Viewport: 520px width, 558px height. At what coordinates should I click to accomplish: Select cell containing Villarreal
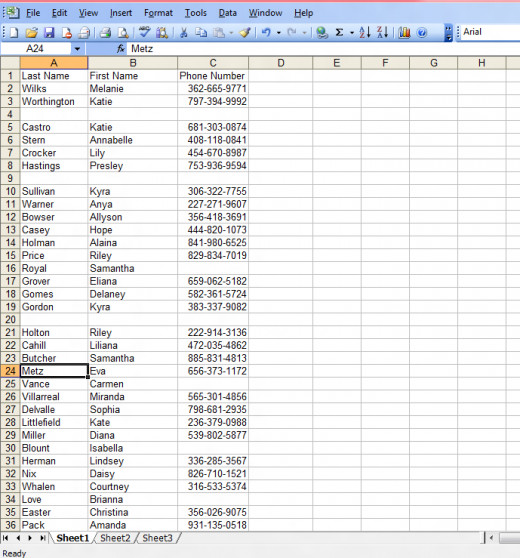(x=54, y=397)
